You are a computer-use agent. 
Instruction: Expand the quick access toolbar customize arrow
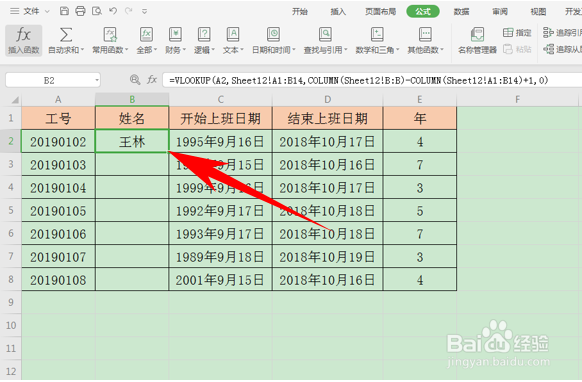[144, 12]
